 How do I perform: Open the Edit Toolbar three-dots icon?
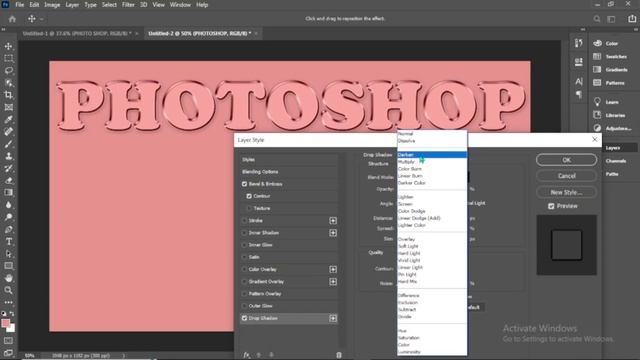click(x=9, y=302)
